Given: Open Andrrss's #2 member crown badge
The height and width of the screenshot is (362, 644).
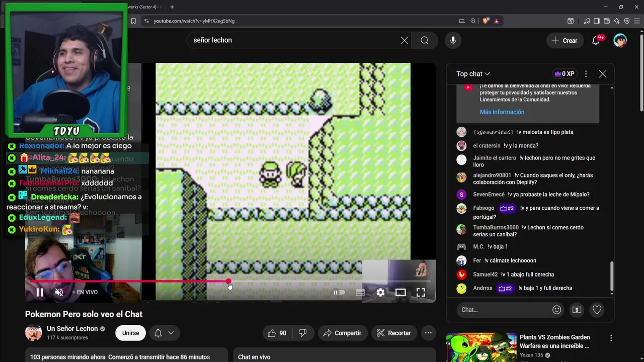Looking at the screenshot, I should [x=505, y=288].
